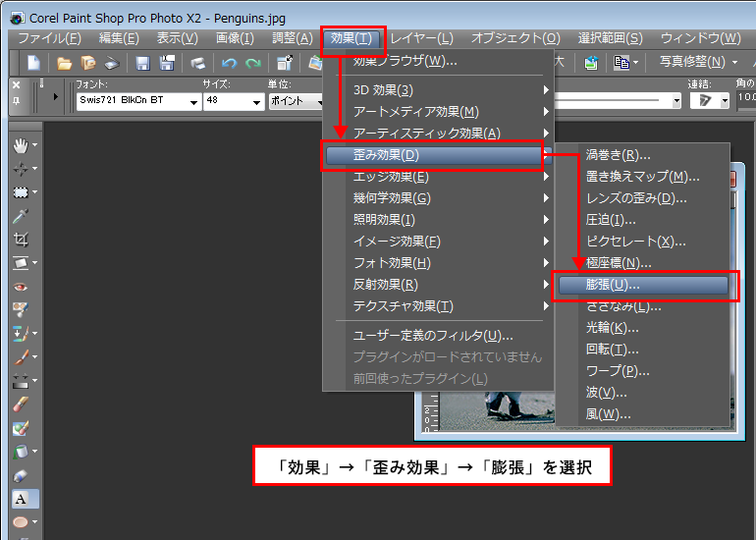756x540 pixels.
Task: Toggle the pin on the tool options palette
Action: (17, 101)
